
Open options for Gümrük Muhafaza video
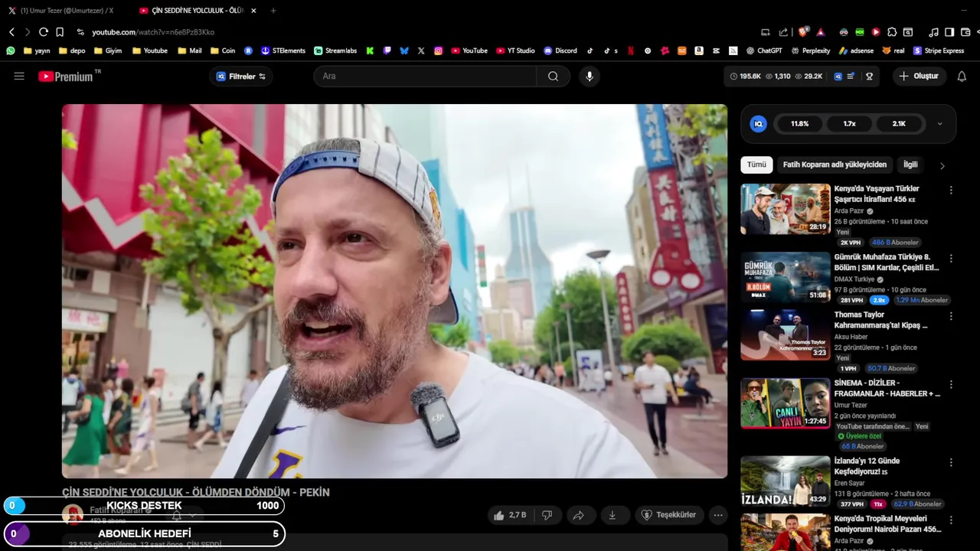pyautogui.click(x=951, y=259)
